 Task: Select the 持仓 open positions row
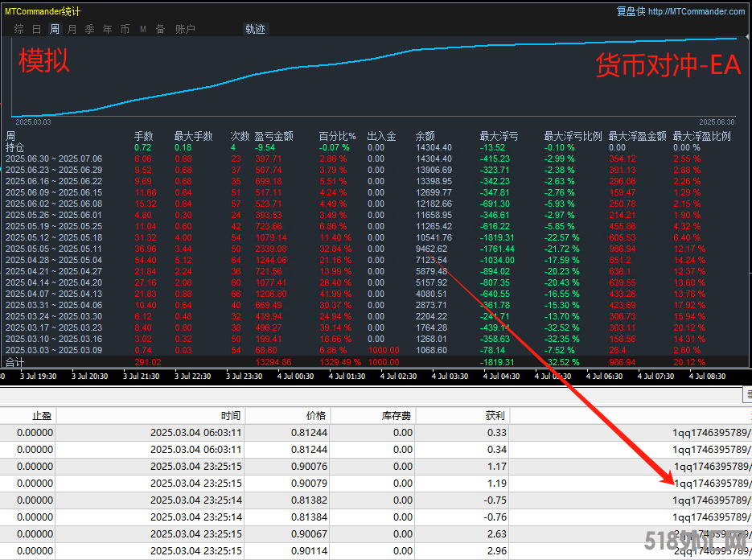click(374, 147)
